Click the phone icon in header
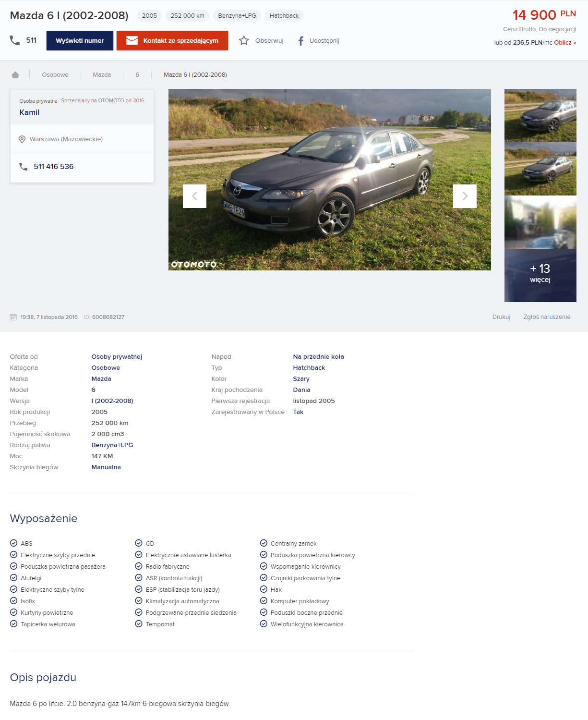The image size is (588, 720). pyautogui.click(x=15, y=40)
